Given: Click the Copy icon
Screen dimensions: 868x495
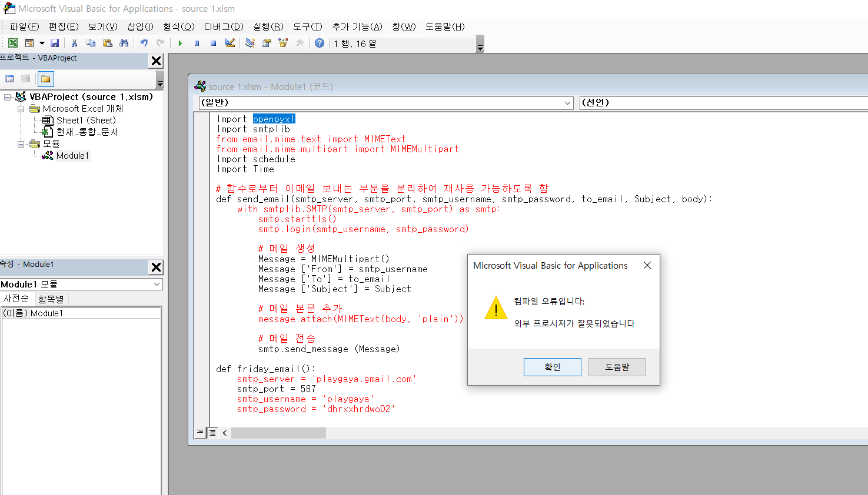Looking at the screenshot, I should click(91, 43).
